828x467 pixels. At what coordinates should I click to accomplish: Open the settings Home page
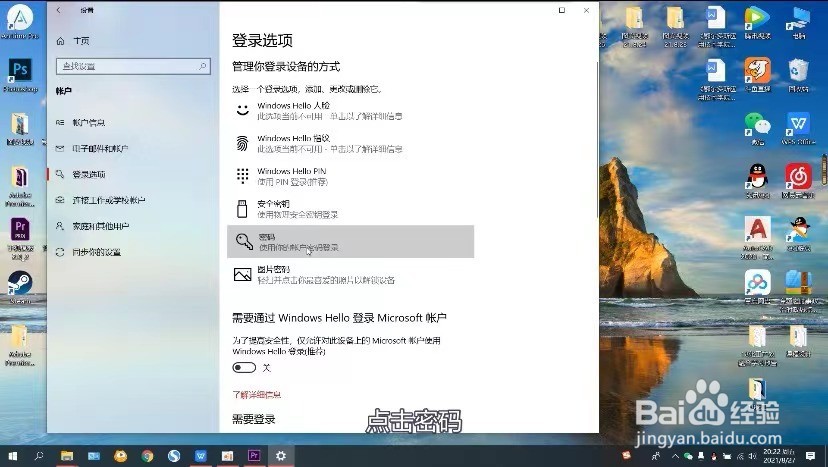[73, 41]
